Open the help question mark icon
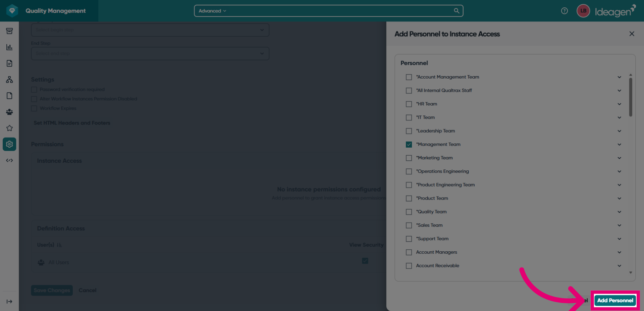The height and width of the screenshot is (311, 644). [x=565, y=11]
